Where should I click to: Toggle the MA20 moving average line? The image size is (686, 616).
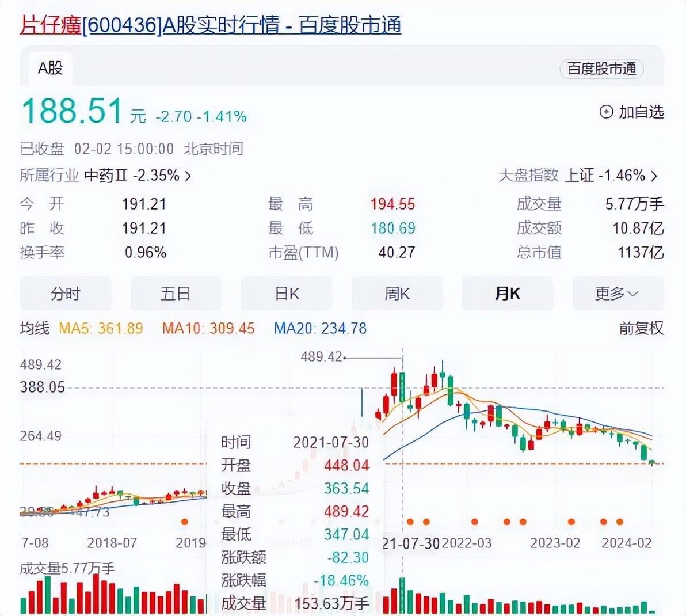[320, 329]
